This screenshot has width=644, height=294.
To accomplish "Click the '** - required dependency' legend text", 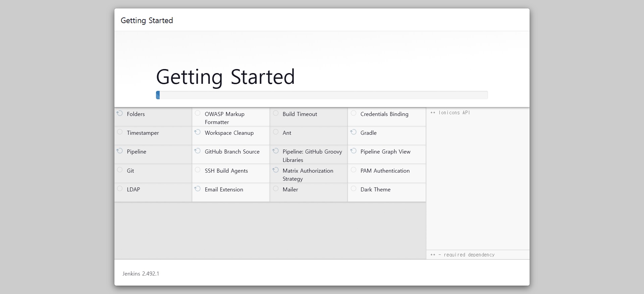I will (463, 255).
